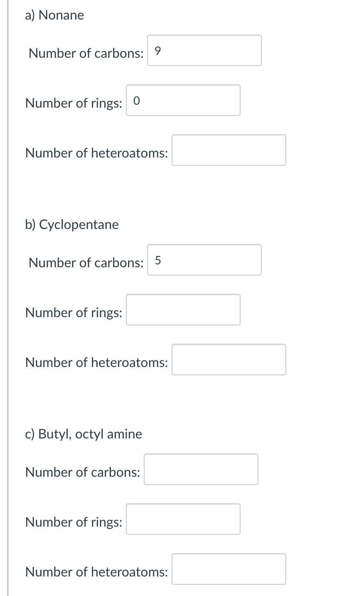The height and width of the screenshot is (596, 364).
Task: Click the 'b) Cyclopentane' heading text
Action: pyautogui.click(x=72, y=225)
